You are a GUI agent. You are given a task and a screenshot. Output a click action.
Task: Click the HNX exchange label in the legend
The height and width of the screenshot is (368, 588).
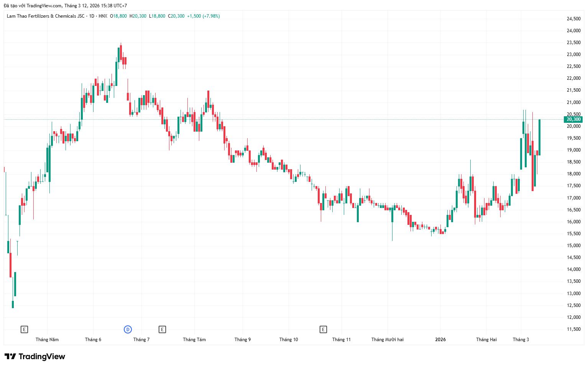(103, 16)
